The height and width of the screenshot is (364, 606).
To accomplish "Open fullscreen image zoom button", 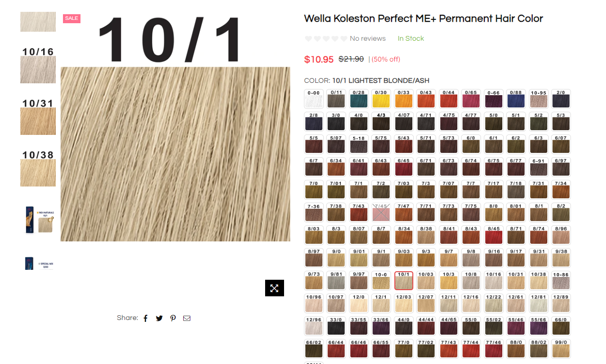I will tap(275, 288).
